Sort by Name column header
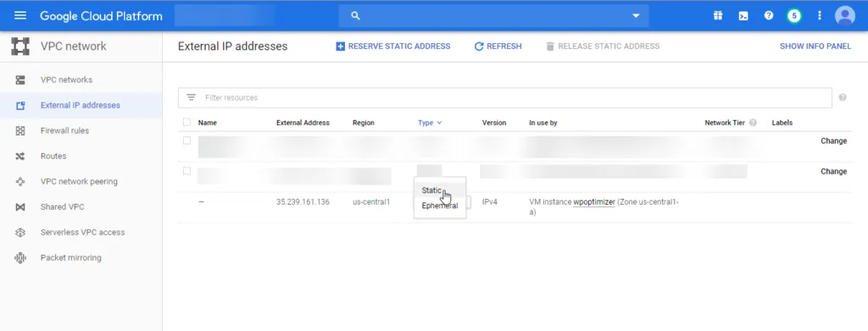 (208, 123)
